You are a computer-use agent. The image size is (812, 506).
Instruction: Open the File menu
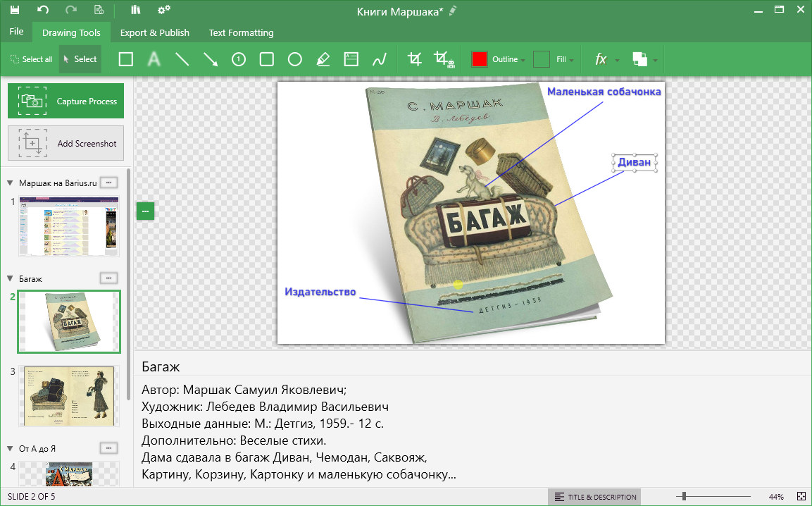coord(17,32)
